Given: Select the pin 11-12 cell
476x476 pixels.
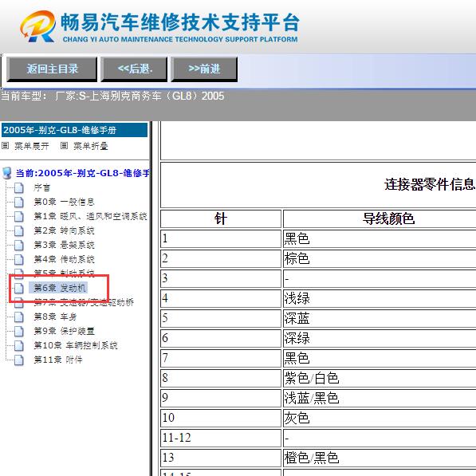Looking at the screenshot, I should coord(221,438).
